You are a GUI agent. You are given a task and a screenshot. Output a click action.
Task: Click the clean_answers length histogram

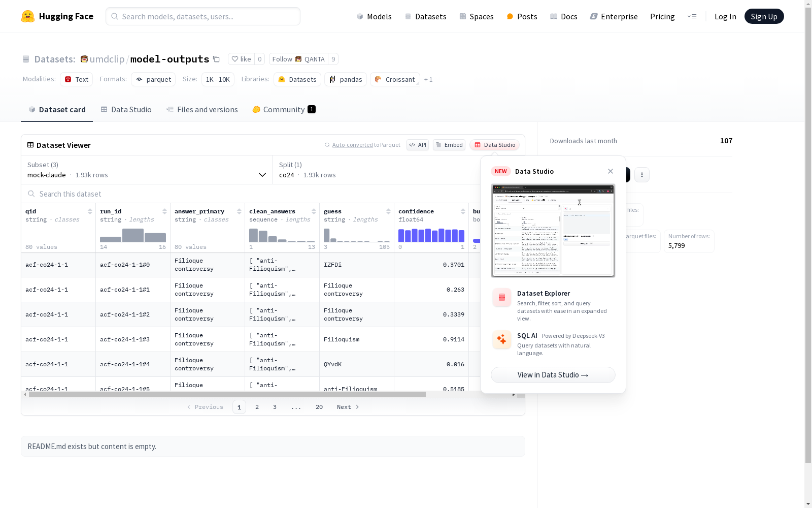coord(282,235)
